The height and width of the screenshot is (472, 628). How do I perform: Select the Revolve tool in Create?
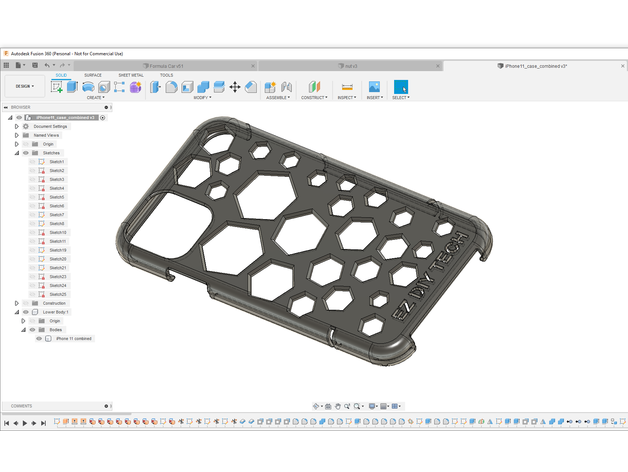[88, 87]
